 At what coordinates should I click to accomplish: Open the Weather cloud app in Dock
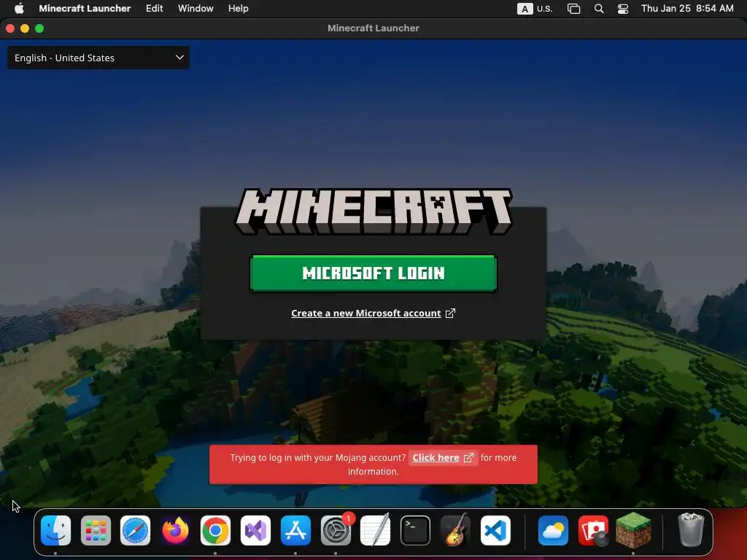point(553,530)
